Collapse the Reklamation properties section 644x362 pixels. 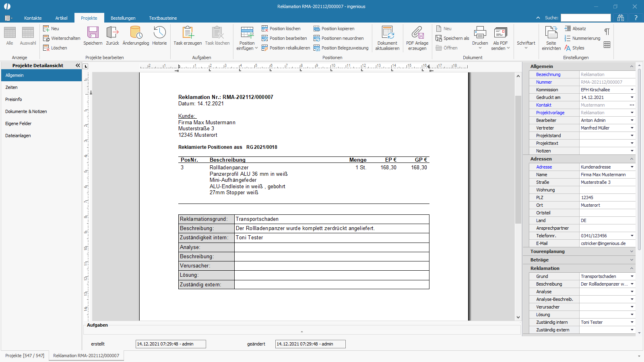632,268
